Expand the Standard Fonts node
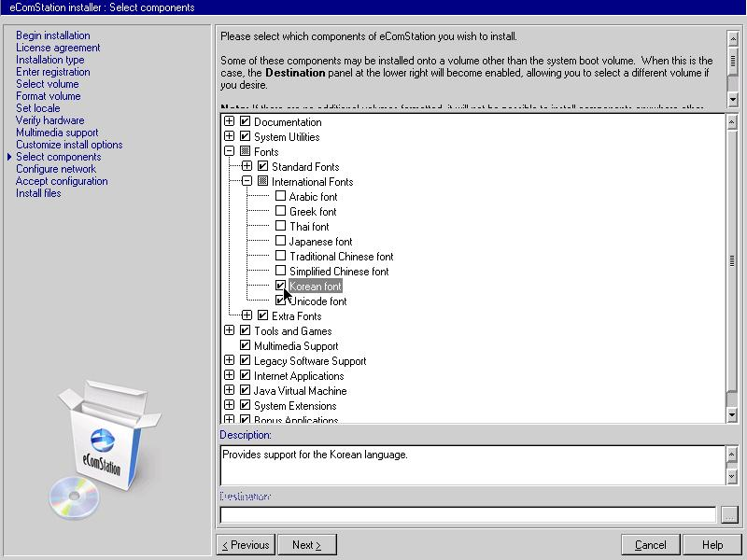747x560 pixels. 247,166
